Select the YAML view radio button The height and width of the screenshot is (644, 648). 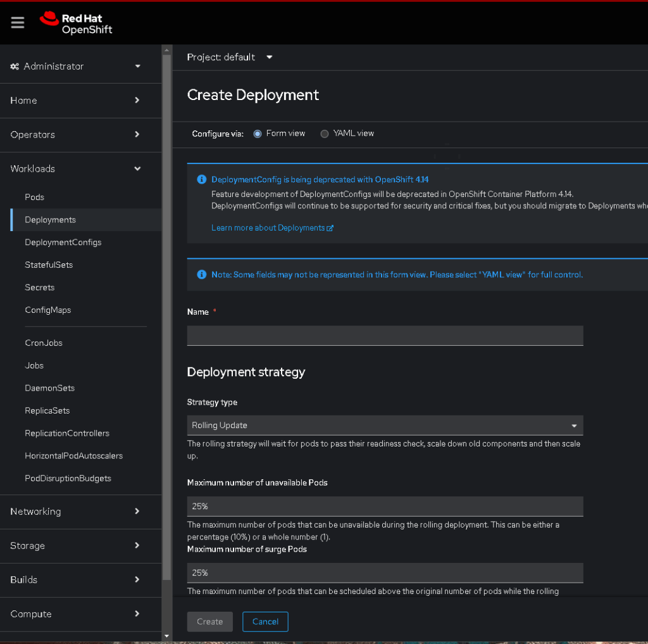[325, 134]
